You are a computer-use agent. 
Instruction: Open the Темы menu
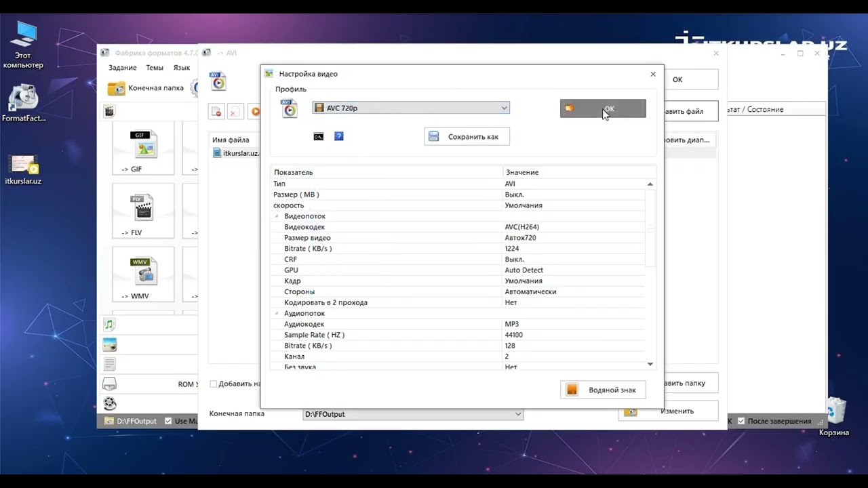155,68
